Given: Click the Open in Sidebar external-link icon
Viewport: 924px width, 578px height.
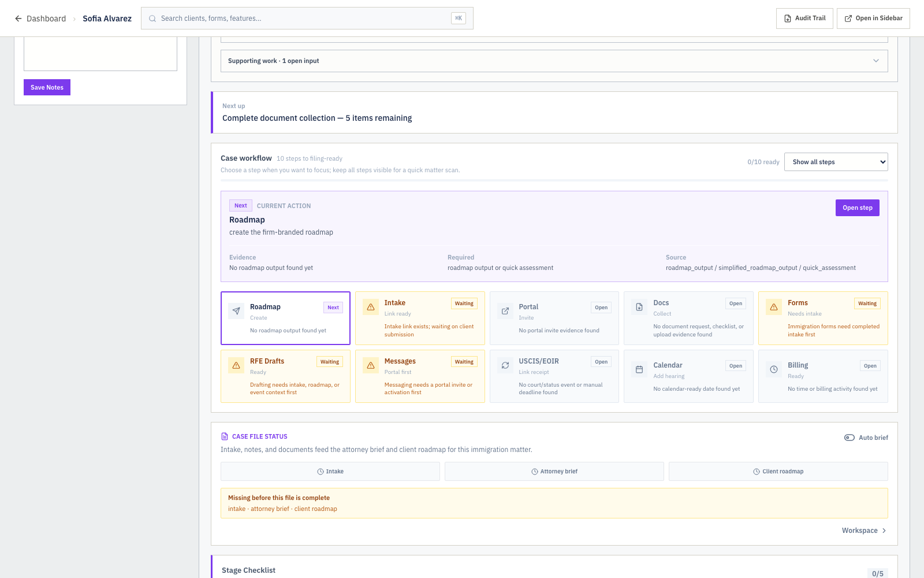Looking at the screenshot, I should (x=848, y=18).
